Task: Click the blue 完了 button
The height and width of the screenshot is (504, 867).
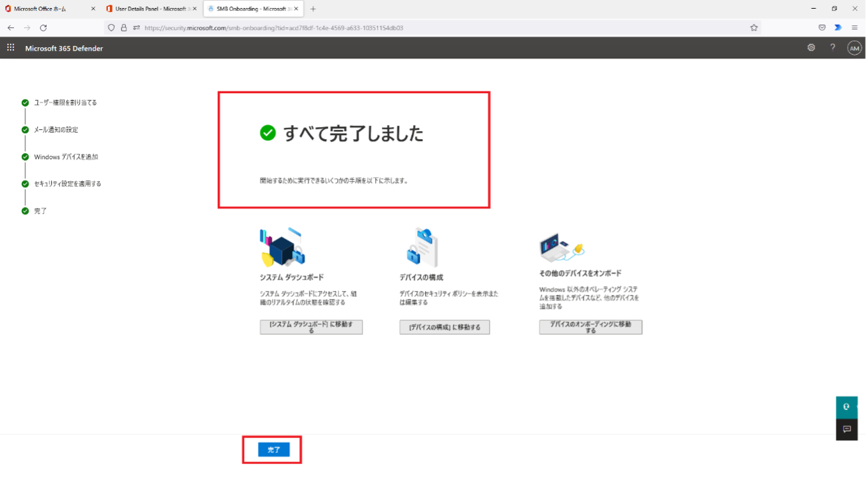Action: coord(274,450)
